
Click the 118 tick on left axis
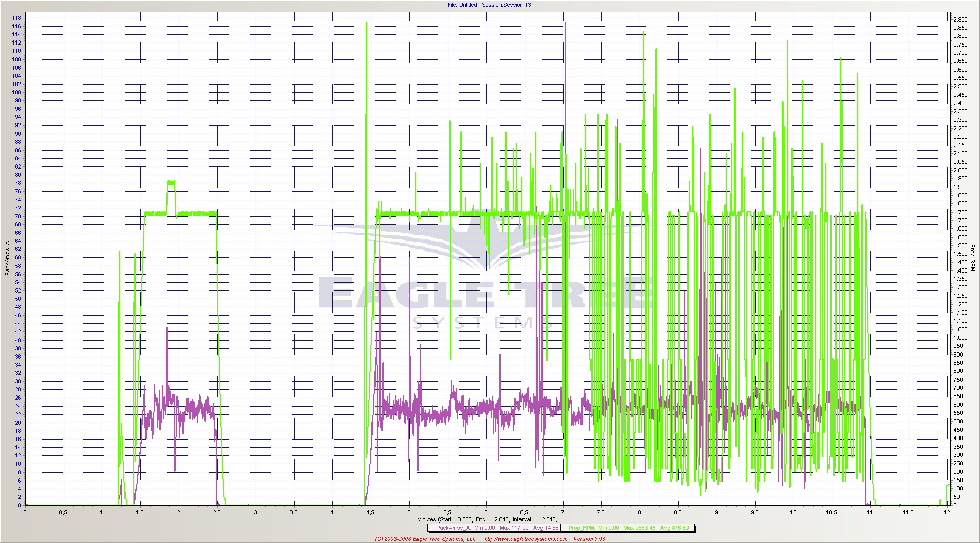16,18
